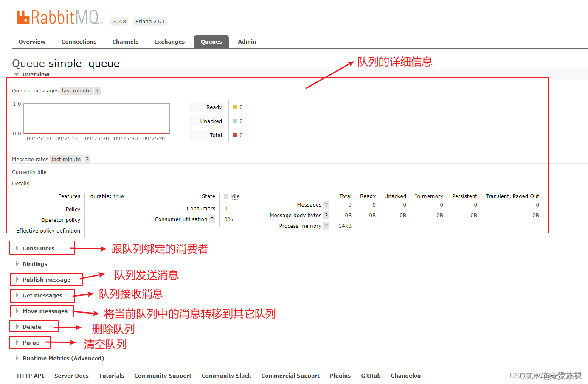Click the Erlang 21.1 badge
The image size is (588, 384).
click(150, 22)
